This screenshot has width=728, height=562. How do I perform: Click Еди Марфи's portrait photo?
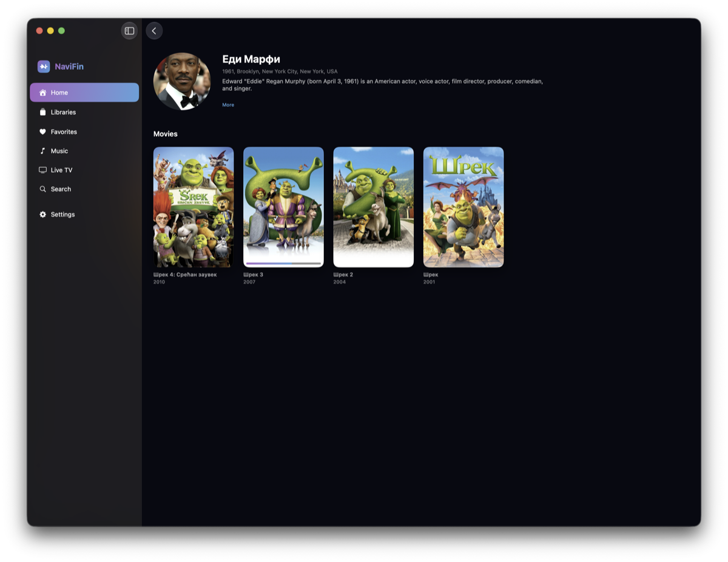point(182,81)
